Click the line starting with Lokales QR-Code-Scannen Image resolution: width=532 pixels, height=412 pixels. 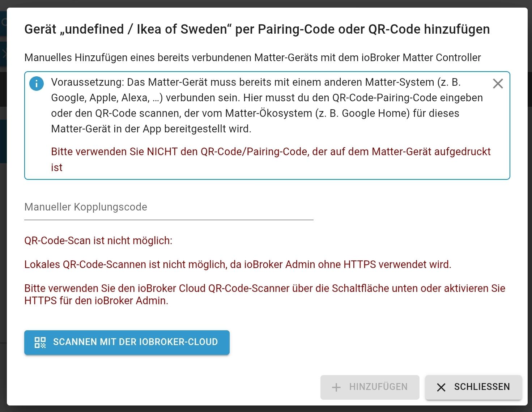(x=238, y=264)
